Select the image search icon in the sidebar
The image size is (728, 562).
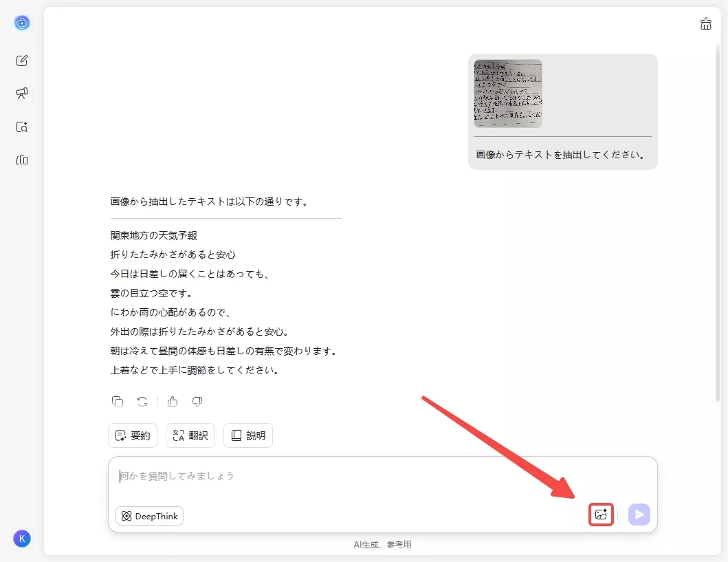click(21, 127)
